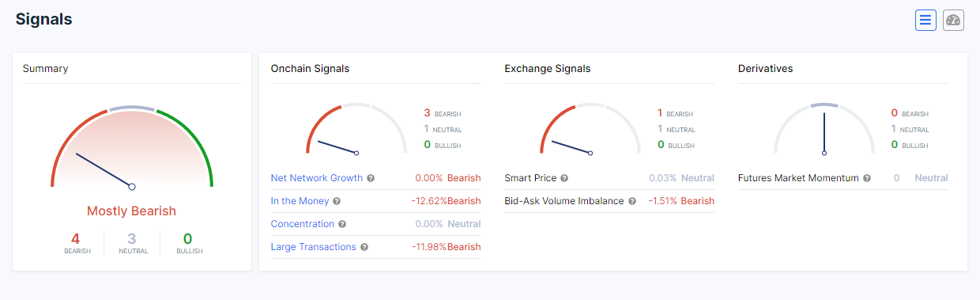Open the In the Money link

tap(300, 201)
